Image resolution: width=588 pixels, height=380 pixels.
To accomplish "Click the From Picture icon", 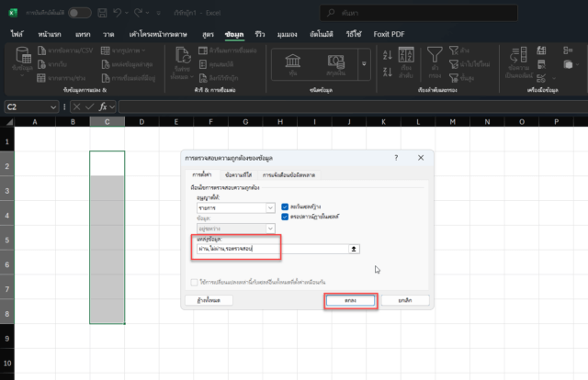I will (x=106, y=50).
